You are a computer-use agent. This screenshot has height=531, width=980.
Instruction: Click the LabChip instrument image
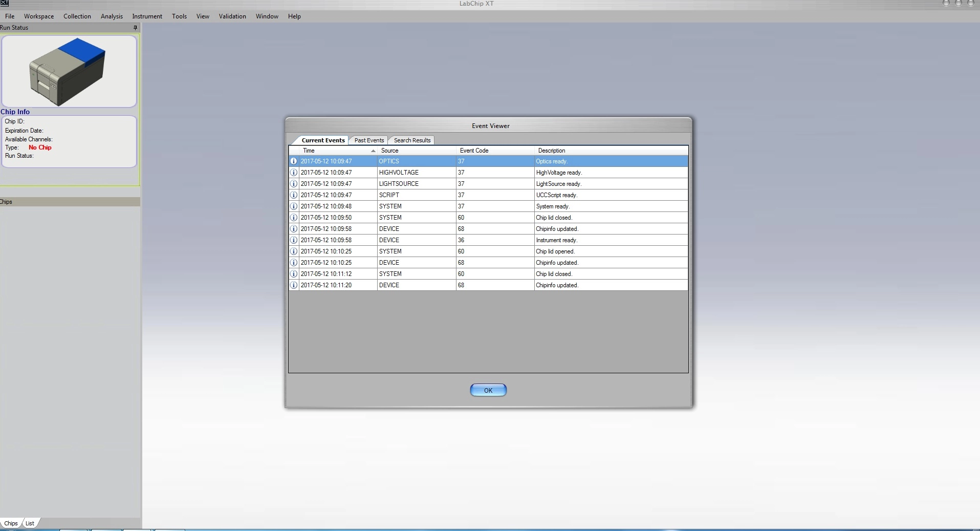(69, 71)
